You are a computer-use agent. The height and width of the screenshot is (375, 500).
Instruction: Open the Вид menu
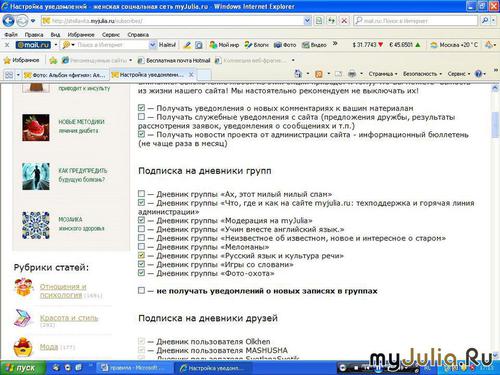[x=55, y=35]
